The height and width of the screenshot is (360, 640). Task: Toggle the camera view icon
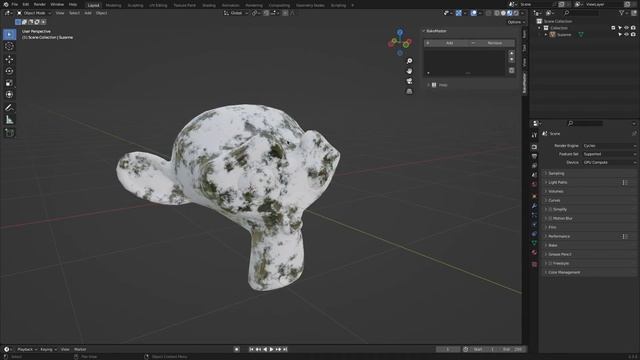[x=409, y=81]
